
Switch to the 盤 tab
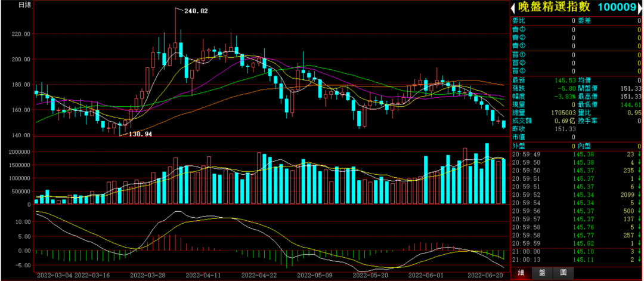pos(541,273)
